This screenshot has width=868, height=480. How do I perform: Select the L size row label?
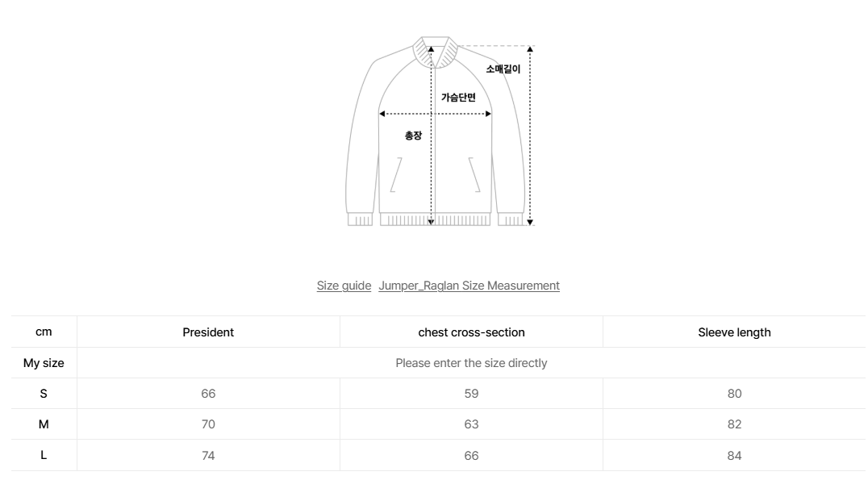click(44, 455)
